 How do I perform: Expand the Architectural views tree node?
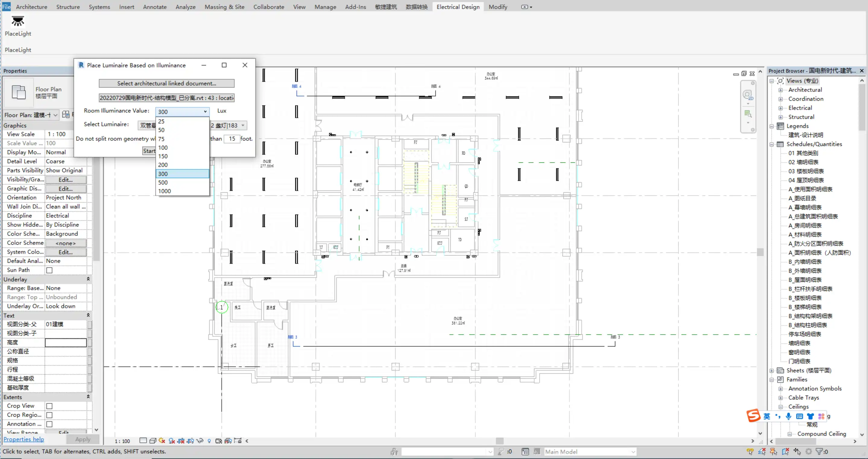780,90
